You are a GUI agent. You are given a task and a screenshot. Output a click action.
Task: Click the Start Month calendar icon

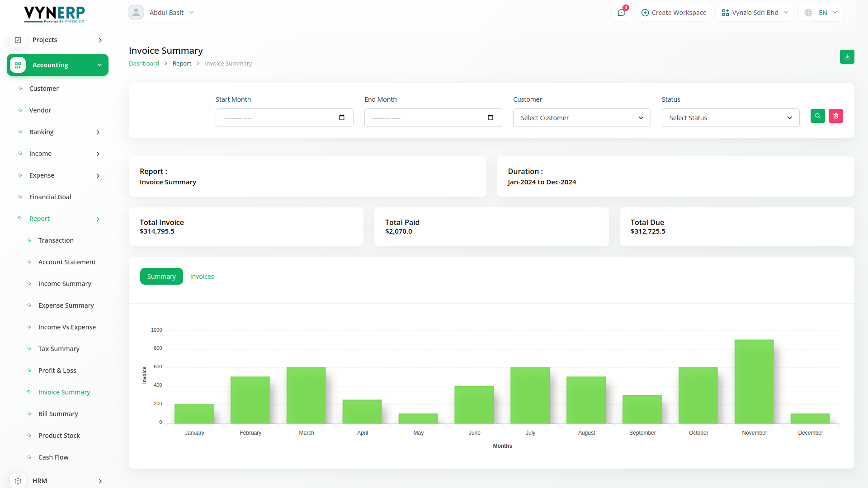342,117
